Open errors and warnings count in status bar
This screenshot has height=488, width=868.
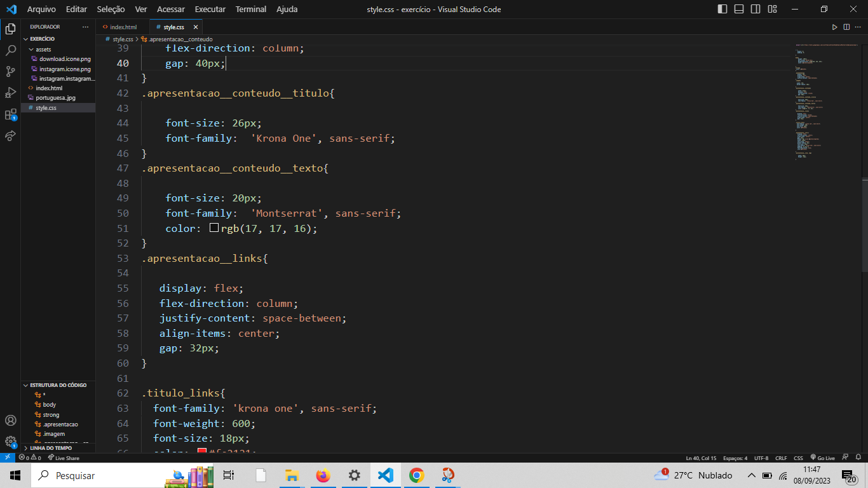[x=30, y=457]
